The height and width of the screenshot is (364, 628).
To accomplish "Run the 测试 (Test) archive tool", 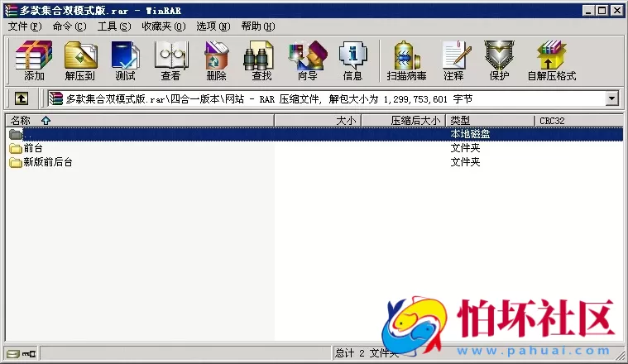I will click(126, 60).
